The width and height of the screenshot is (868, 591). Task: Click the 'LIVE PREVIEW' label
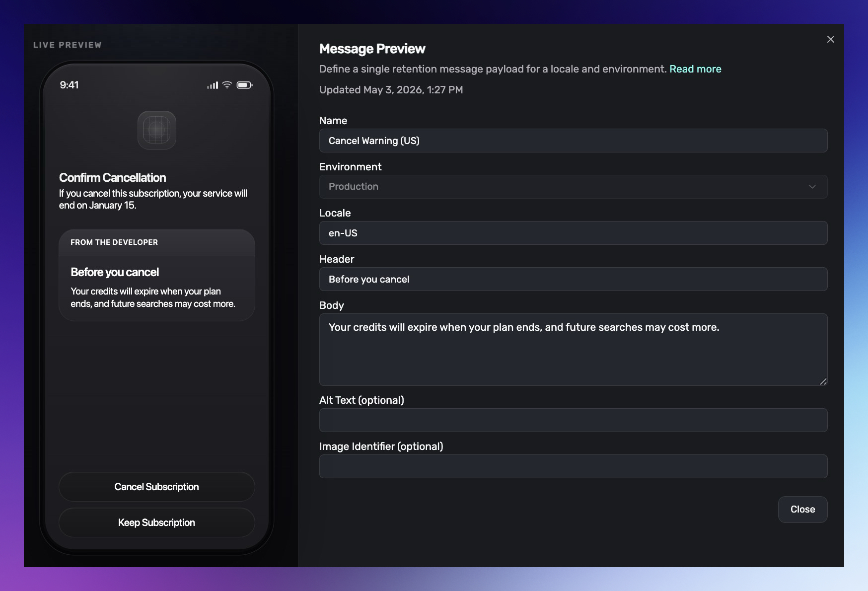pos(68,45)
